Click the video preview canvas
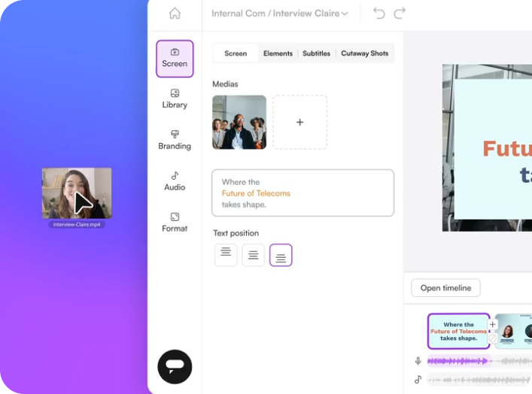The height and width of the screenshot is (394, 532). [487, 148]
